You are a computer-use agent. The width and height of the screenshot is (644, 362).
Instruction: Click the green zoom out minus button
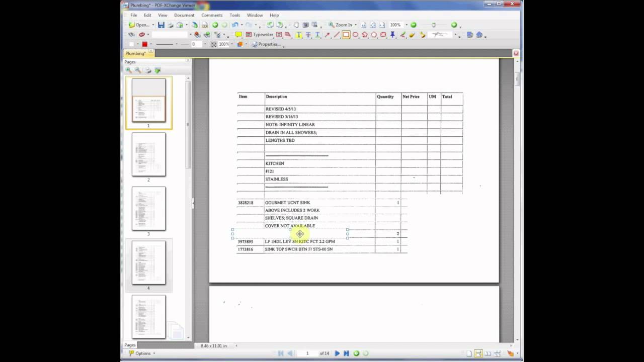point(413,25)
